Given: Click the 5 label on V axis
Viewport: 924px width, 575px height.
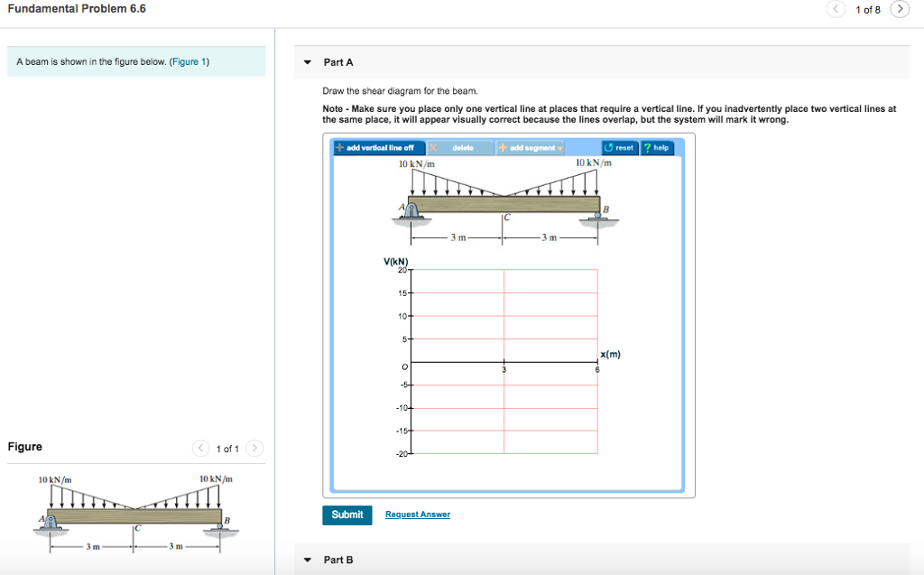Looking at the screenshot, I should click(x=404, y=339).
